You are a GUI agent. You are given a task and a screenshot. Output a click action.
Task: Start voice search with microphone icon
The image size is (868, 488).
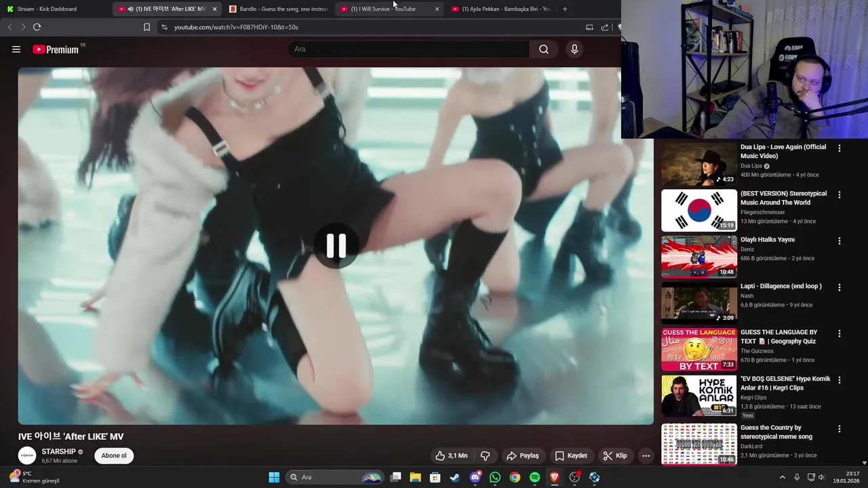[574, 49]
